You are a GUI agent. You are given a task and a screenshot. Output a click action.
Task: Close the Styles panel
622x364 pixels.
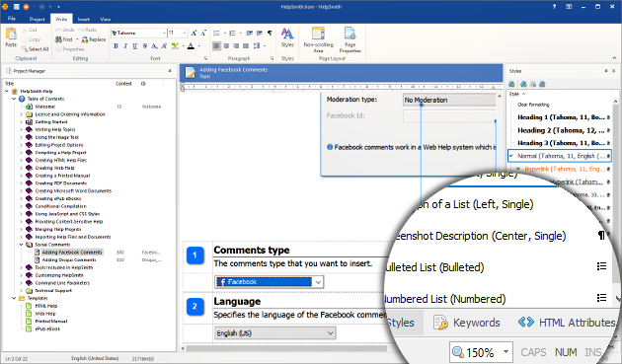[x=614, y=71]
